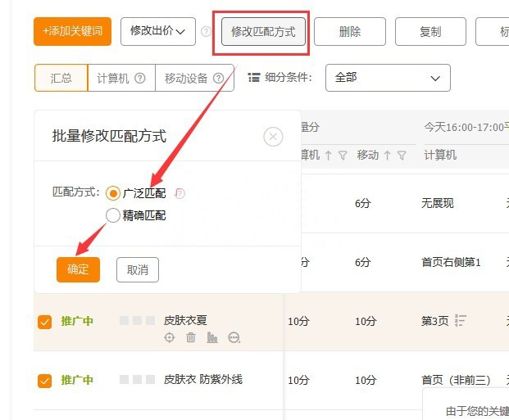This screenshot has width=509, height=420.
Task: Click help icon next to 广泛匹配
Action: point(180,193)
